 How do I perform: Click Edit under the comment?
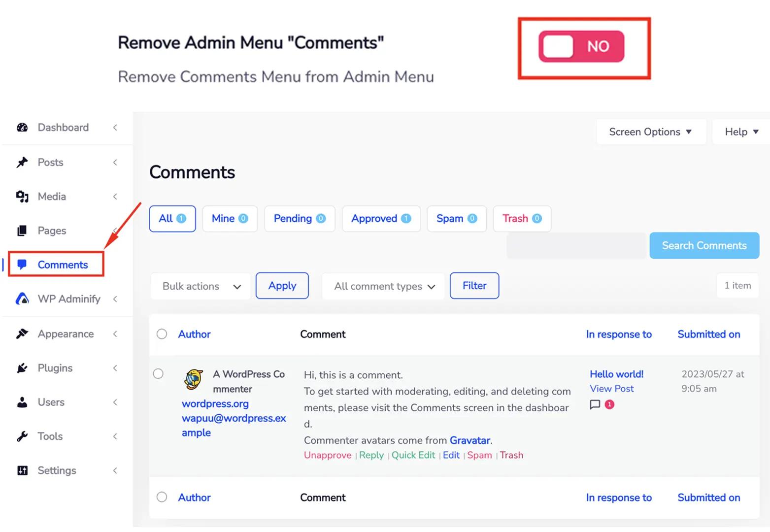pos(451,455)
